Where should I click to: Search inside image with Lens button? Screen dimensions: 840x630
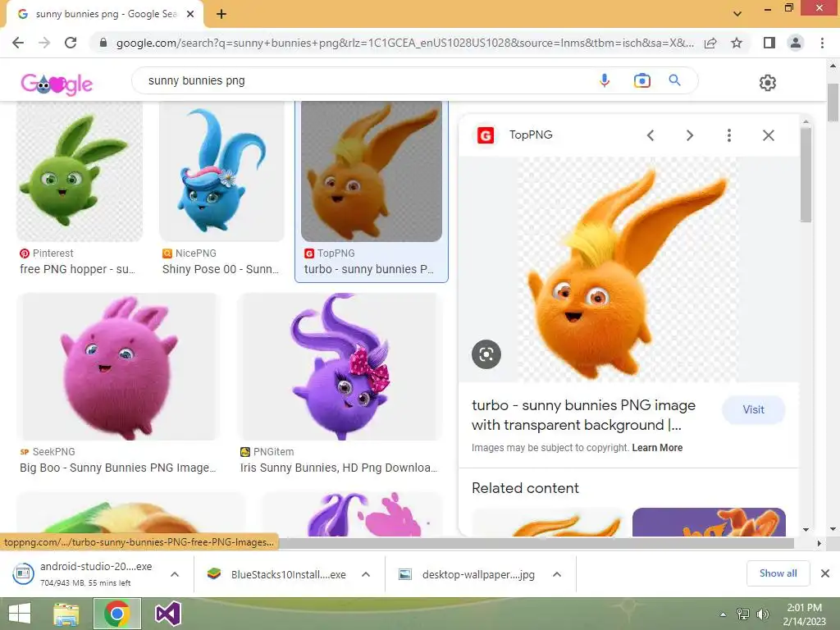(x=486, y=354)
